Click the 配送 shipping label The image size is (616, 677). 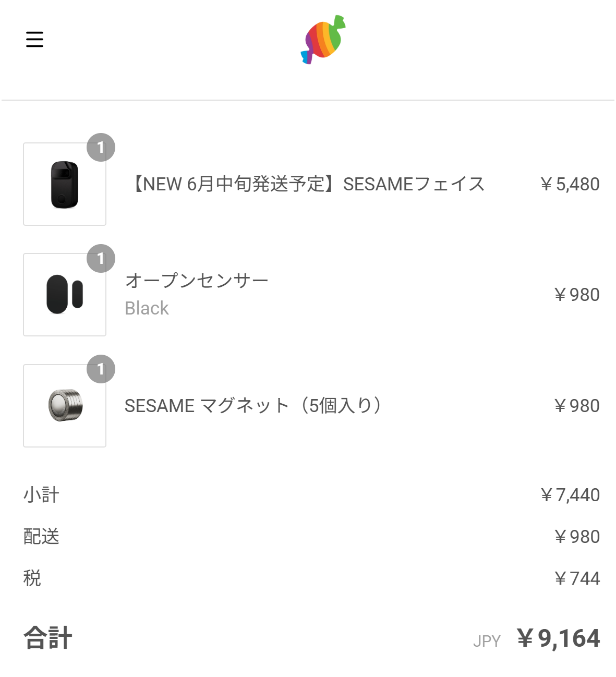41,537
